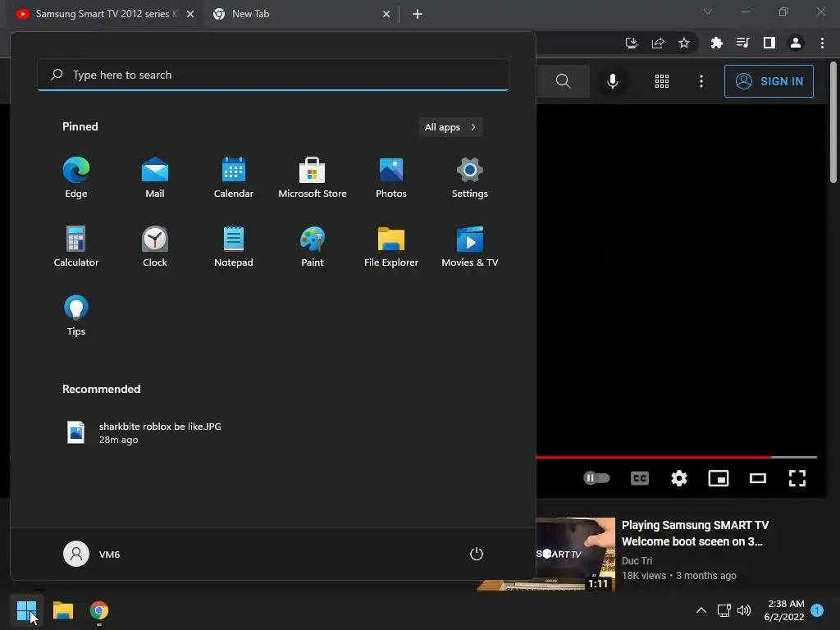
Task: Open Chrome media controls icon
Action: [x=743, y=43]
